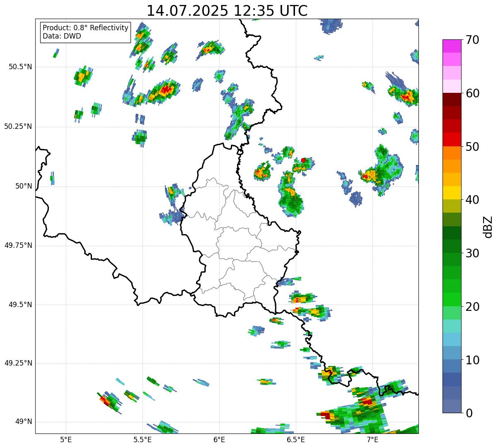Click the 49.25°N latitude label

18,363
